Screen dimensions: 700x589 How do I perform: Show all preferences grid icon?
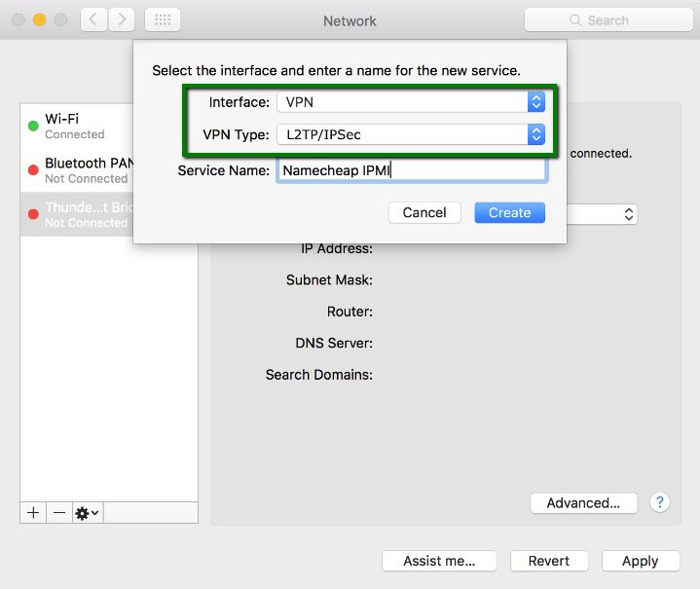pyautogui.click(x=162, y=19)
